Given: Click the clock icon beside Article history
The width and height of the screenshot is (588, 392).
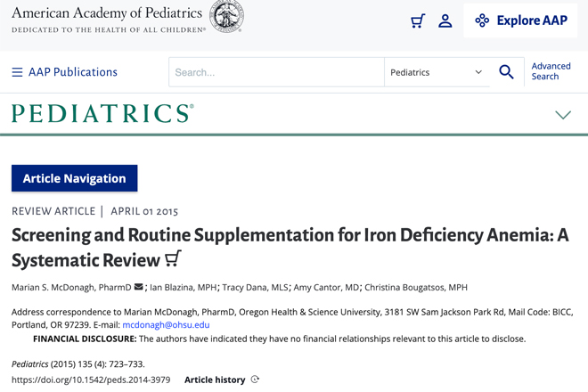Looking at the screenshot, I should click(x=255, y=380).
